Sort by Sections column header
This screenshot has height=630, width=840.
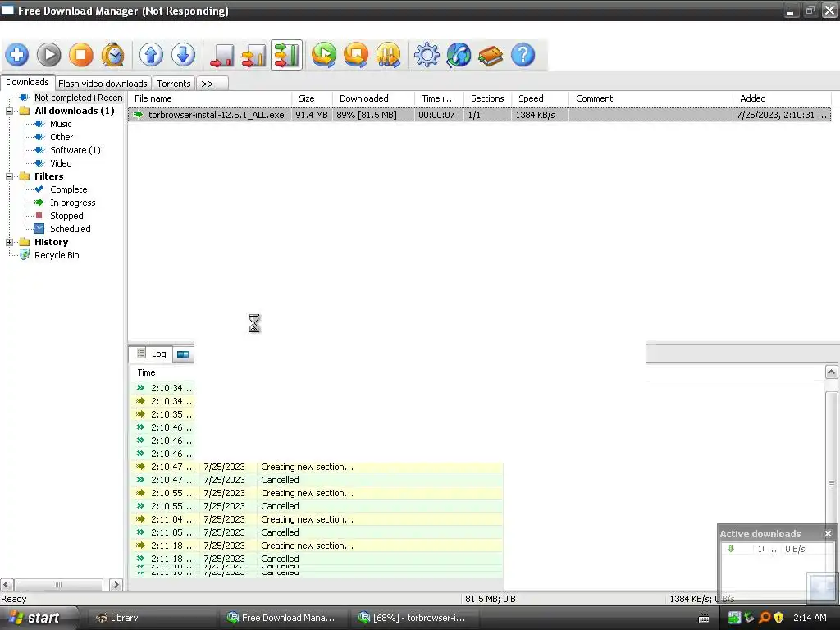(487, 98)
